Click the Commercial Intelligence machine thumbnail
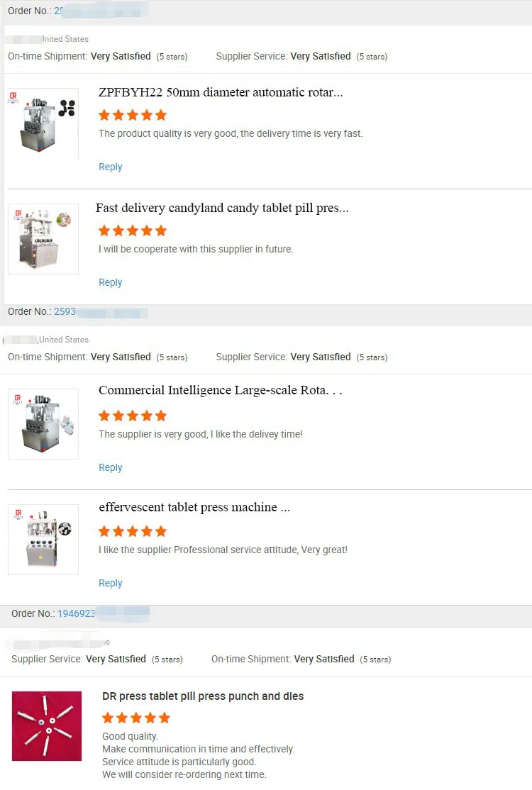The height and width of the screenshot is (790, 532). pos(43,423)
